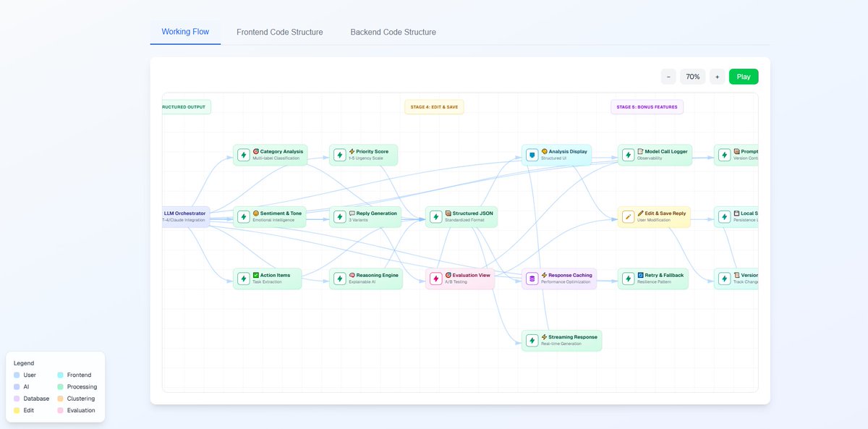Click the Response Caching database icon
This screenshot has height=429, width=868.
pyautogui.click(x=532, y=279)
